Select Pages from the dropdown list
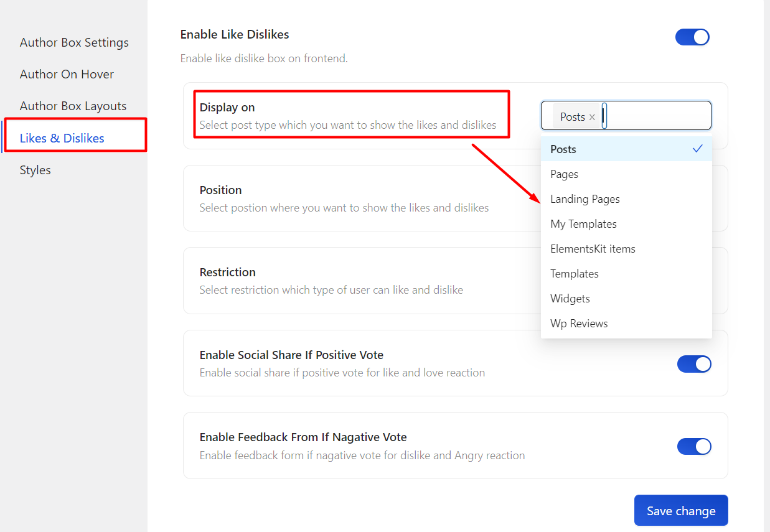The width and height of the screenshot is (770, 532). coord(564,174)
